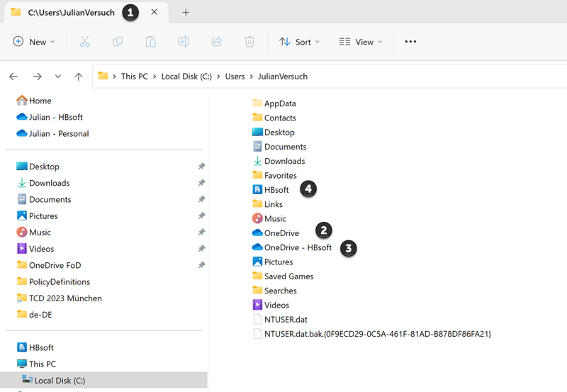The width and height of the screenshot is (567, 392).
Task: Click the Delete trash can icon
Action: click(249, 42)
